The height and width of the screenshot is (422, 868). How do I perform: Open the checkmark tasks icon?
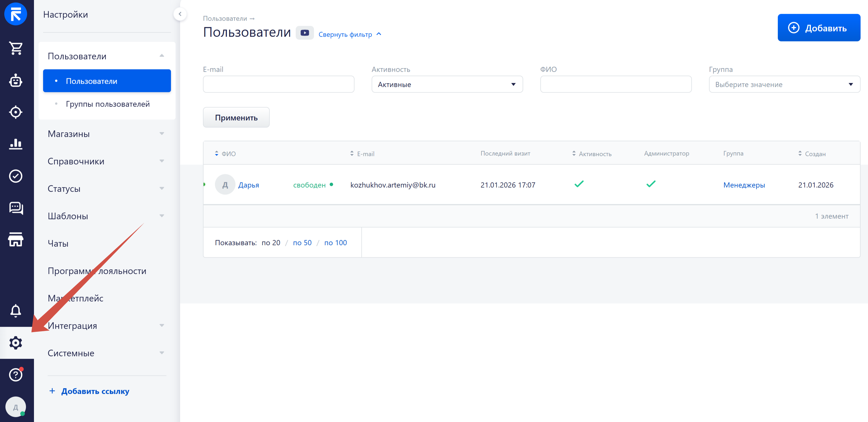pos(16,176)
